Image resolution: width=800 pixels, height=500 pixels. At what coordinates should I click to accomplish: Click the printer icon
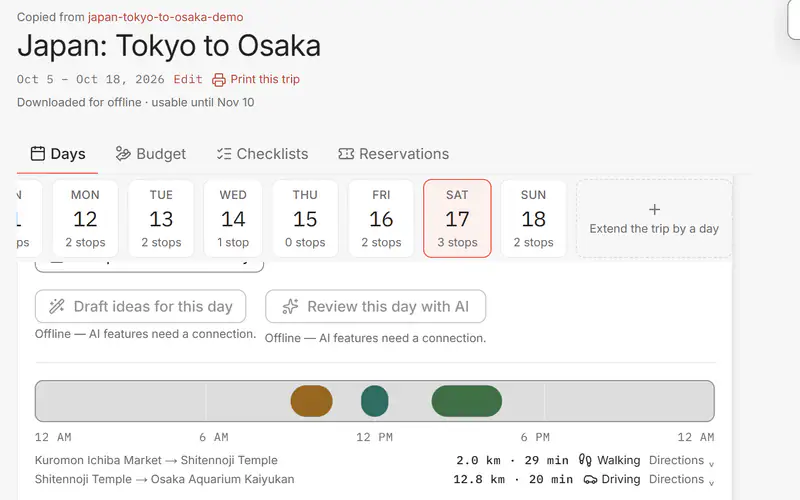219,80
